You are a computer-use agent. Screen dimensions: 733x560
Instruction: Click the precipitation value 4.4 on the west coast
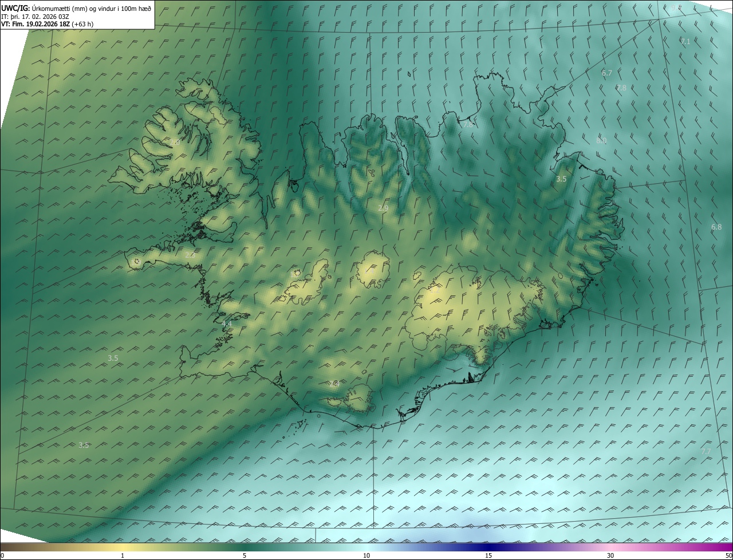(x=227, y=324)
